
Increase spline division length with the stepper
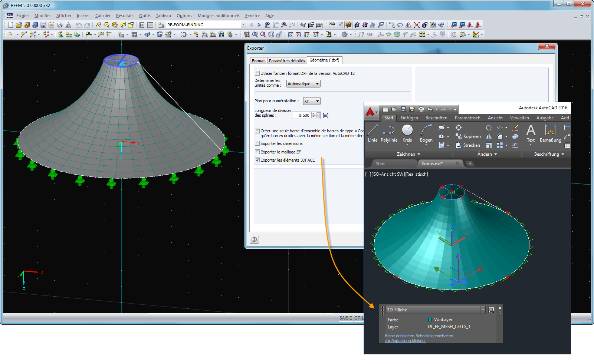click(314, 114)
